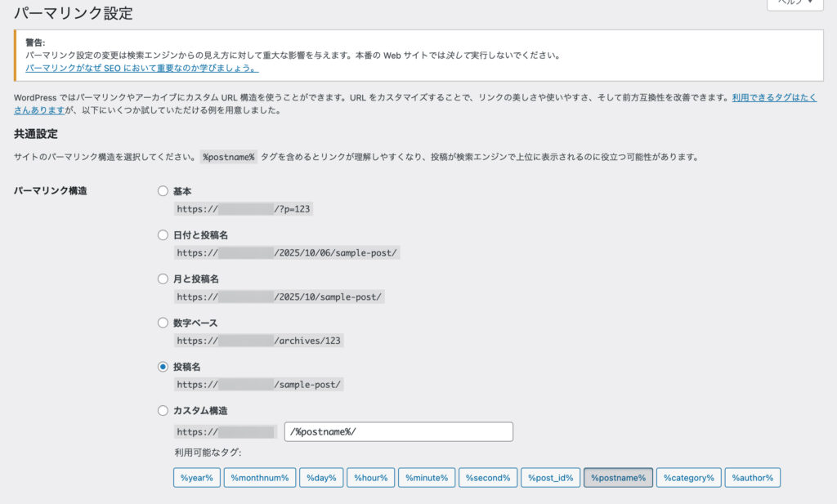Add the %minute% tag button
This screenshot has width=837, height=504.
pyautogui.click(x=426, y=478)
